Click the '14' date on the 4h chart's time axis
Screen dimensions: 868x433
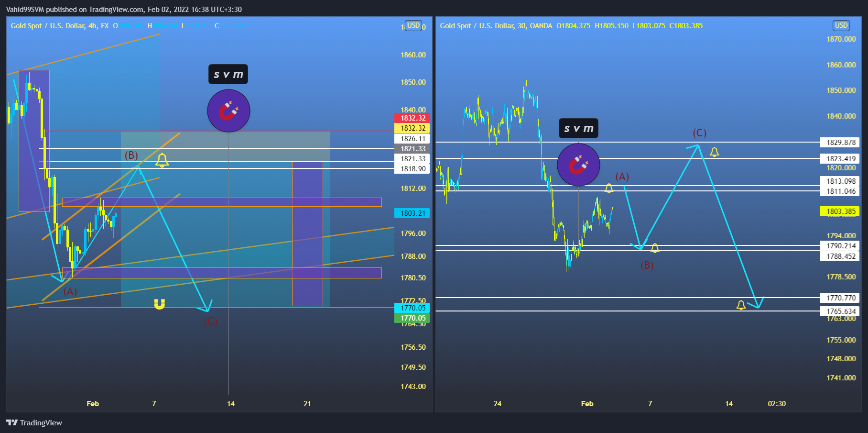tap(231, 404)
